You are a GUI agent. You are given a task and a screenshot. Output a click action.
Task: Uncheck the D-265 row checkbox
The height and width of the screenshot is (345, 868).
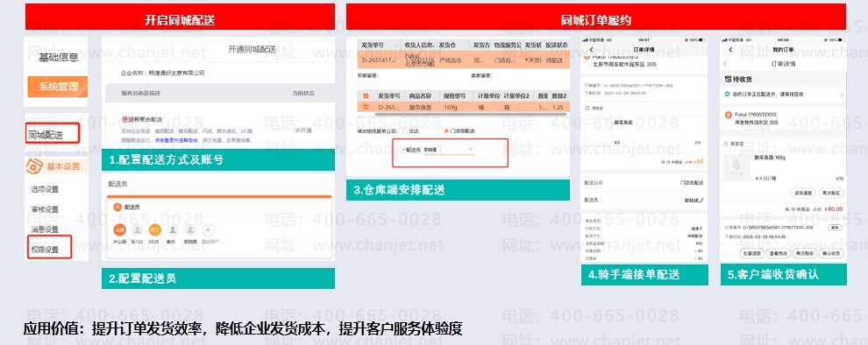pos(366,107)
